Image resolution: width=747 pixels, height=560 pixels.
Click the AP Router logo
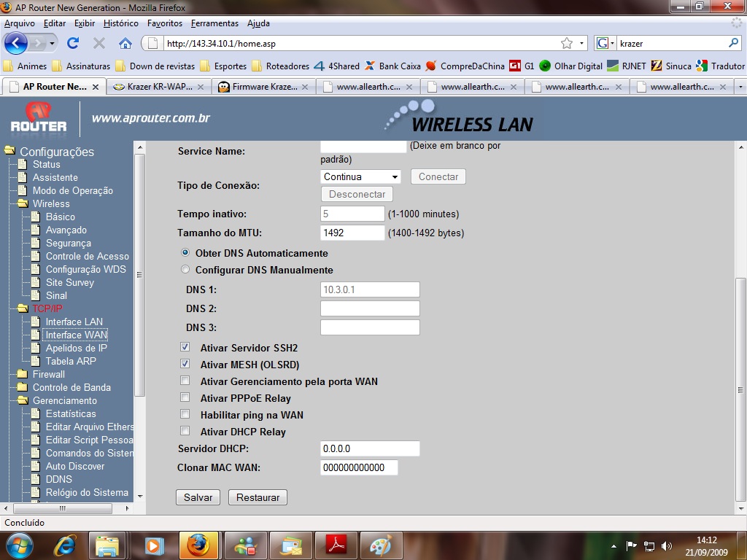(x=39, y=117)
